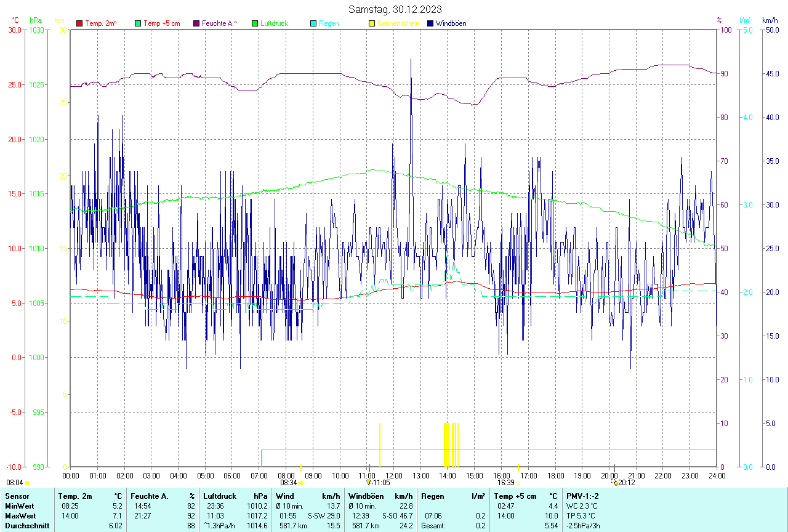Click the 'Wind' column header in the table

(x=285, y=496)
